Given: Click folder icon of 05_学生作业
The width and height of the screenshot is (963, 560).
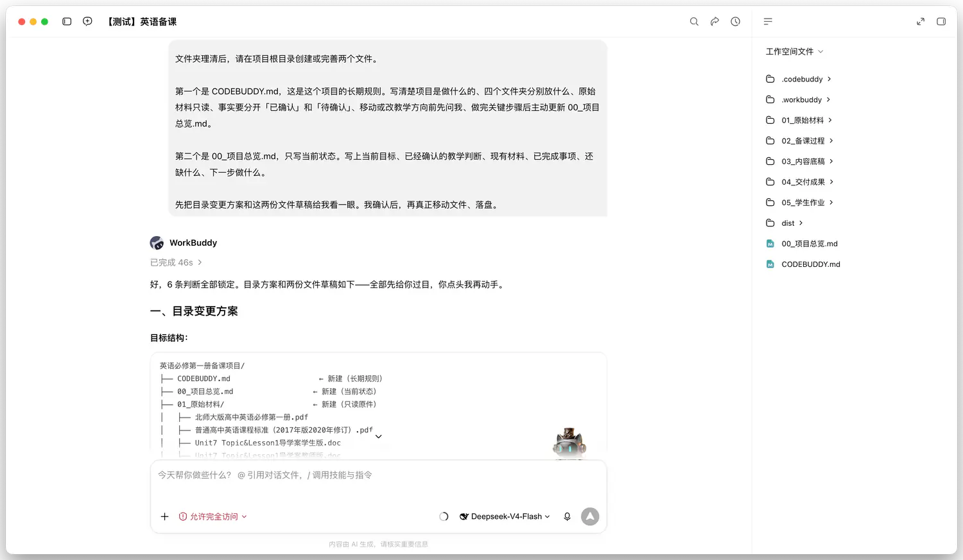Looking at the screenshot, I should [770, 202].
